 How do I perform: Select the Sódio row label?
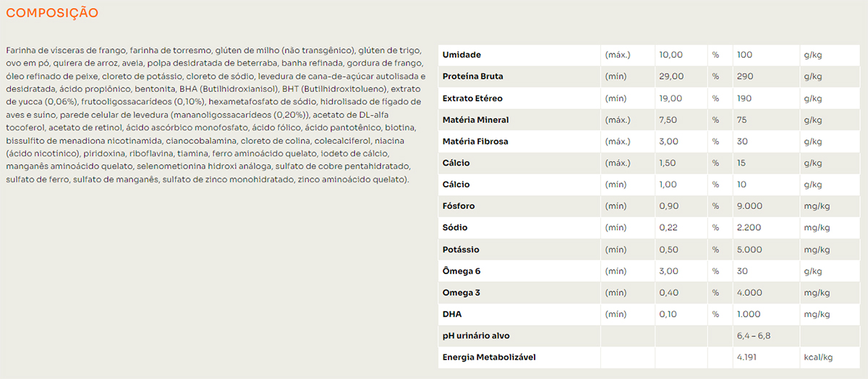pyautogui.click(x=454, y=228)
